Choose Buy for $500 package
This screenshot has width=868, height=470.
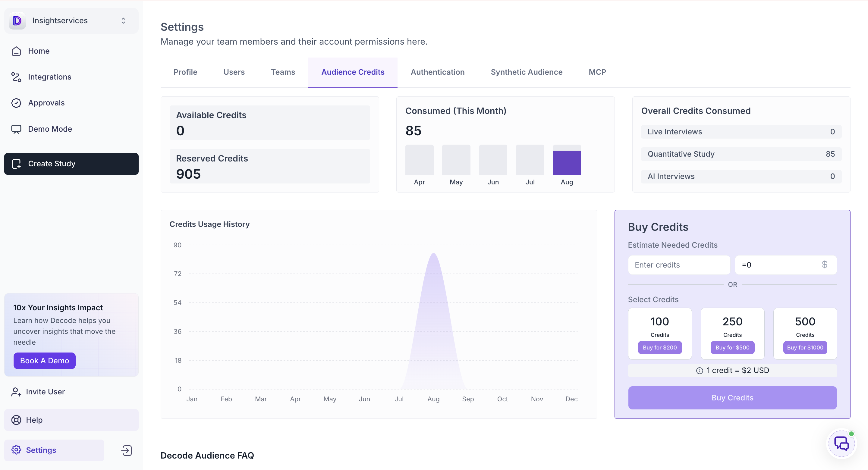click(732, 347)
